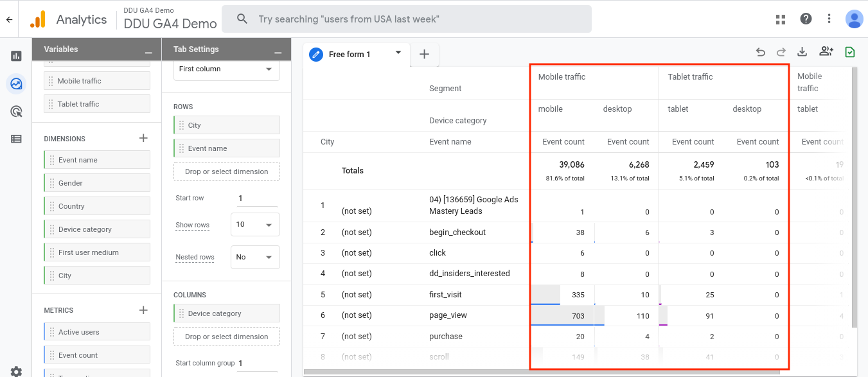Open the user account avatar
The image size is (868, 377).
[x=854, y=19]
